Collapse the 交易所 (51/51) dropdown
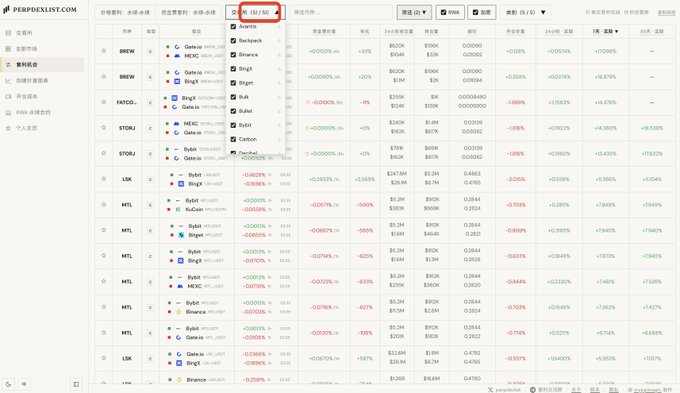Screen dimensions: 680x393 tap(255, 12)
